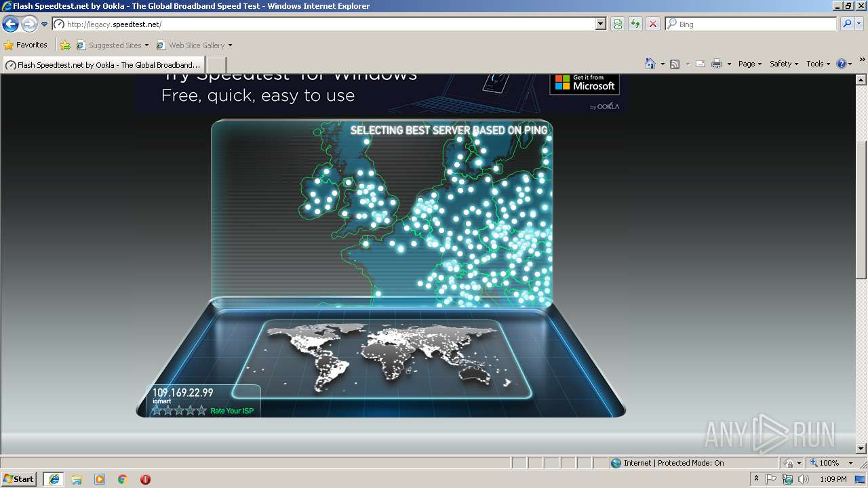The height and width of the screenshot is (488, 868).
Task: Open the Tools menu
Action: pyautogui.click(x=818, y=64)
